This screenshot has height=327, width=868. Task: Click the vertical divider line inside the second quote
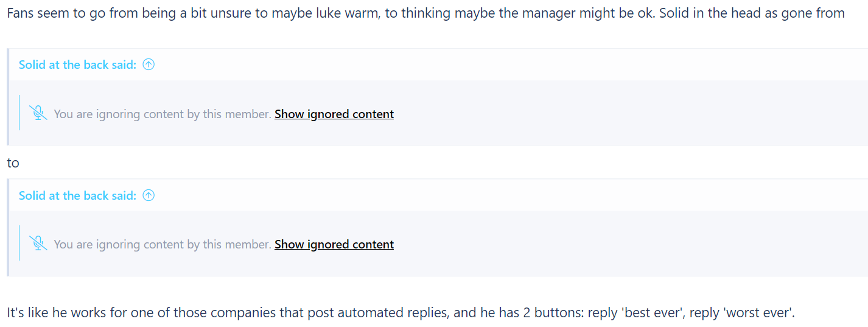pos(19,243)
